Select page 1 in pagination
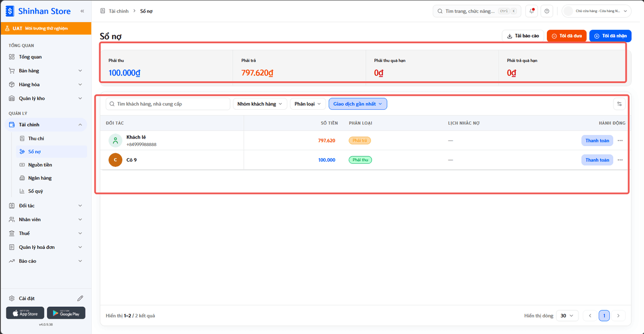 (x=604, y=316)
